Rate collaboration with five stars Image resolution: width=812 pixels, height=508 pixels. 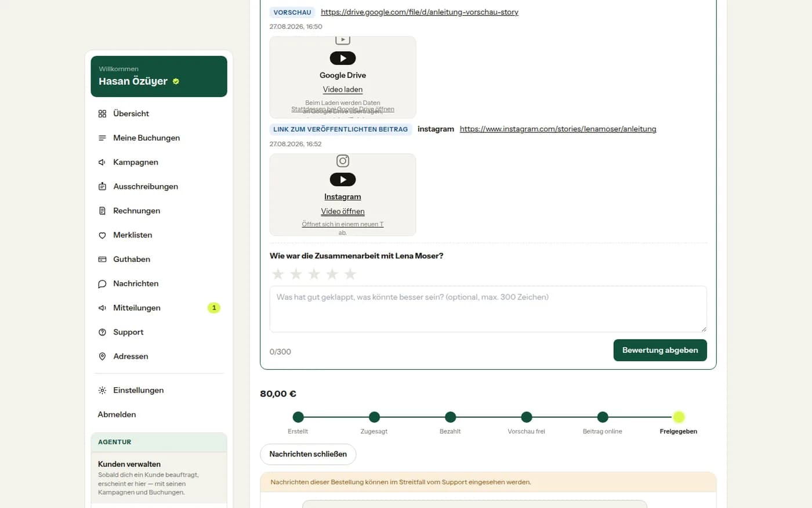[x=350, y=273]
